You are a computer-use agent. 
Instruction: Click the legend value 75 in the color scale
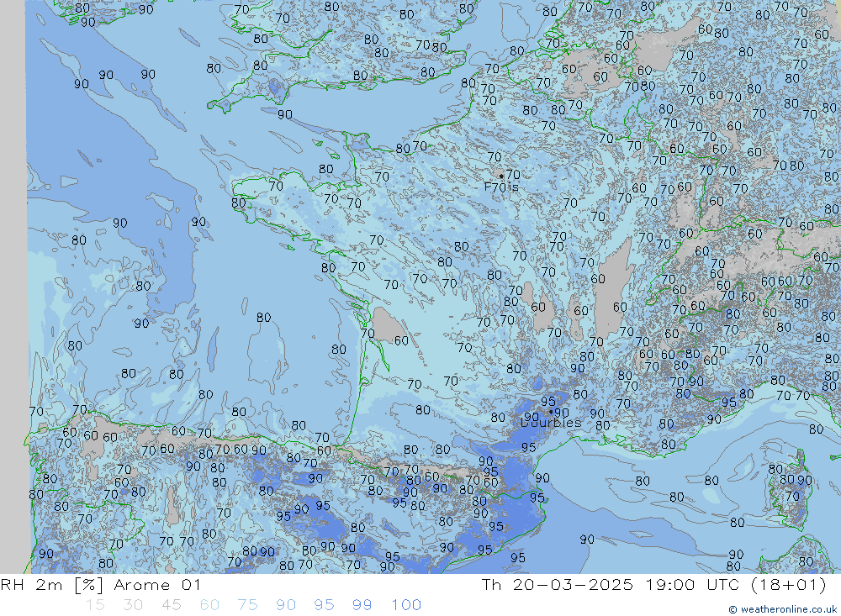(x=248, y=605)
